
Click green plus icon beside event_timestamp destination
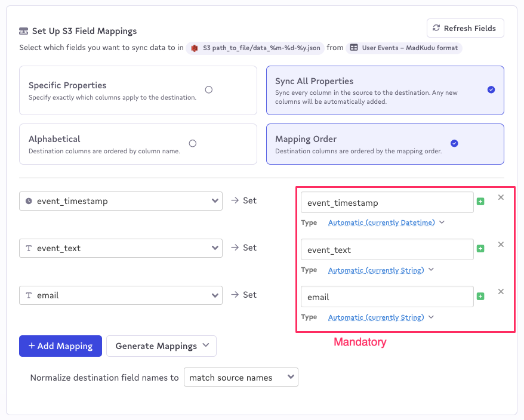(x=480, y=202)
